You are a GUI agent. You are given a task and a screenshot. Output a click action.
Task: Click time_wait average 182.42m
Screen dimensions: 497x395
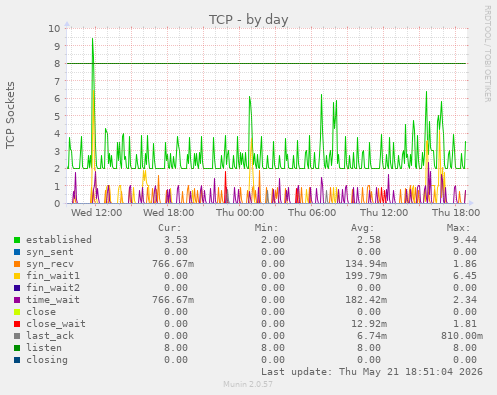coord(366,300)
